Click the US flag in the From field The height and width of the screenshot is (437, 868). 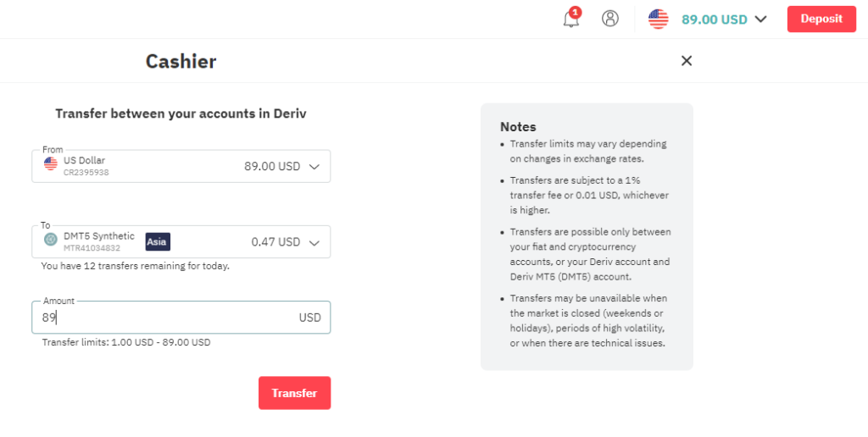[x=50, y=163]
